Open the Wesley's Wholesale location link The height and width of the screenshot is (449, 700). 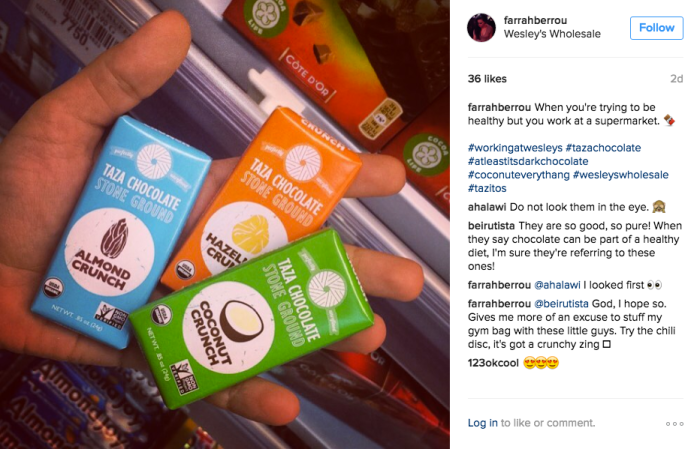pyautogui.click(x=552, y=34)
